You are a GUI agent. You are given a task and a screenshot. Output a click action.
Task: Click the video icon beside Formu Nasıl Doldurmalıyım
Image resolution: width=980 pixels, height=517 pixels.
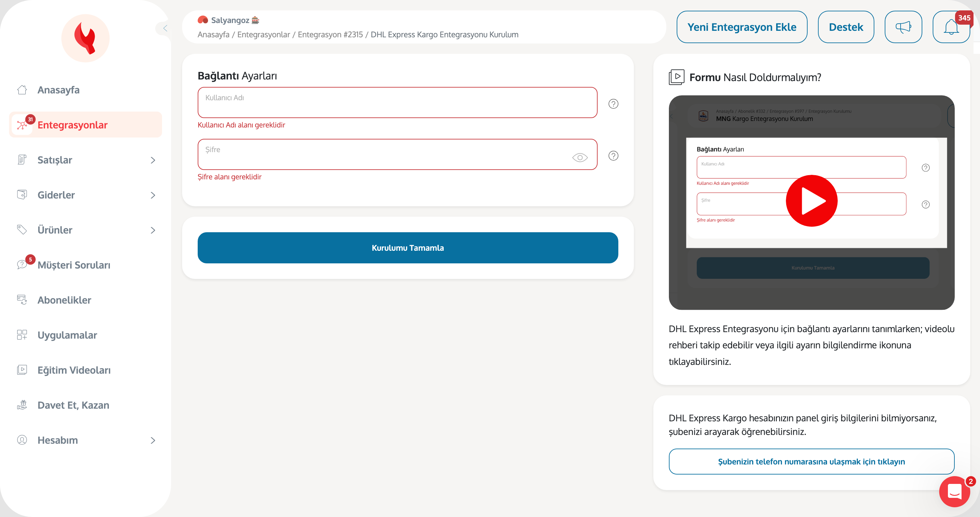click(x=676, y=77)
